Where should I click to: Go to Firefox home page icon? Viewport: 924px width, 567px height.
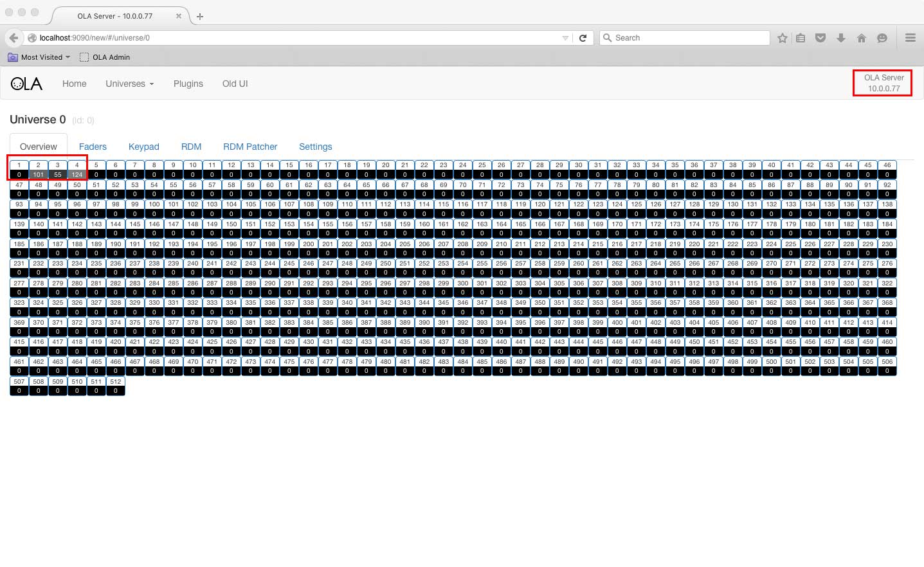point(861,38)
